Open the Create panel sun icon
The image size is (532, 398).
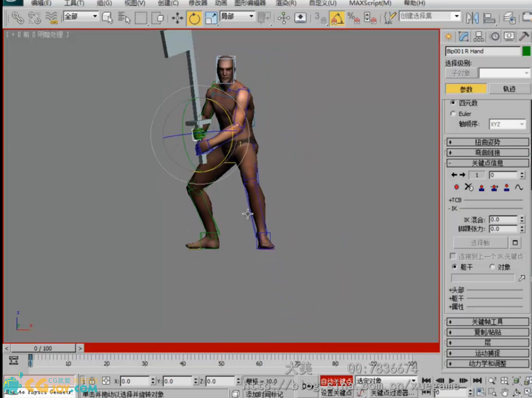point(449,36)
